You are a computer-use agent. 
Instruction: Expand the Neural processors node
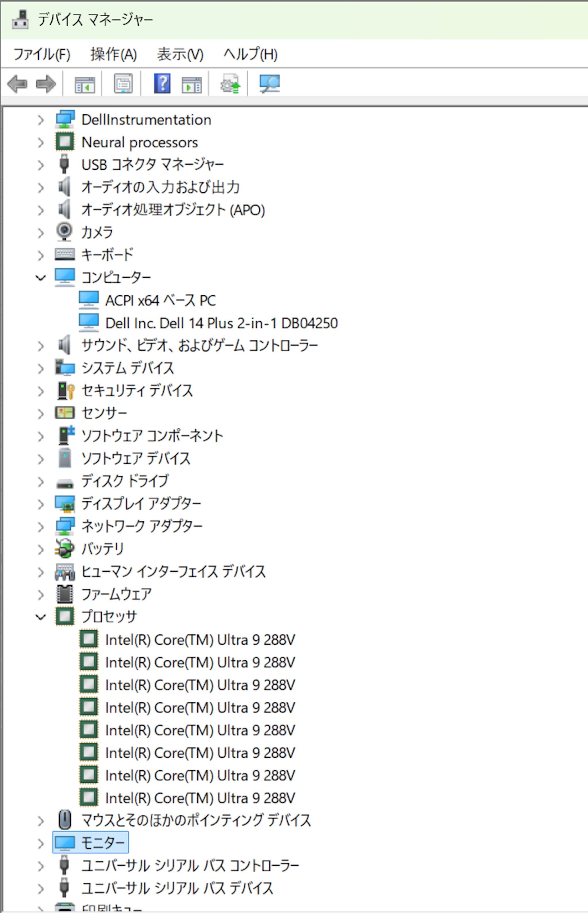40,142
